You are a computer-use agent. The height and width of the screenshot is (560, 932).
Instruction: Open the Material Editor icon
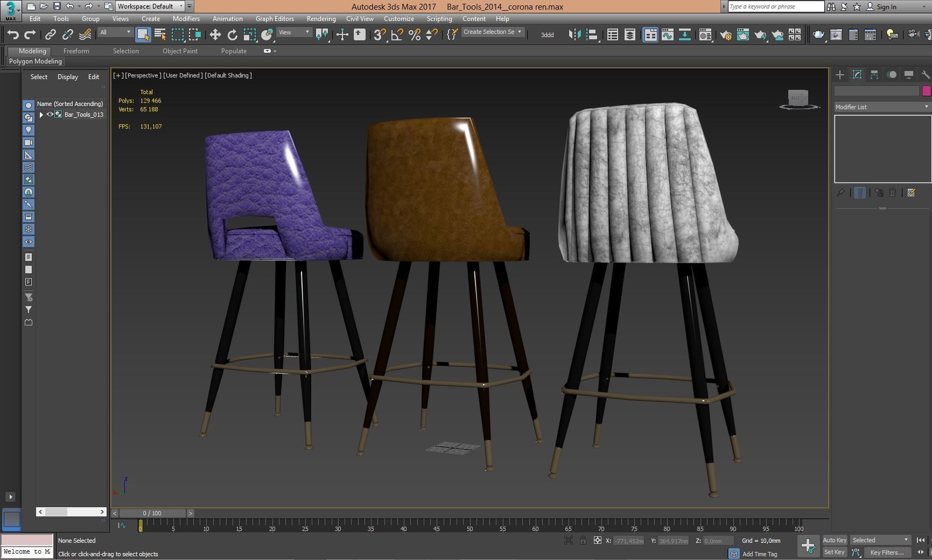click(x=705, y=34)
